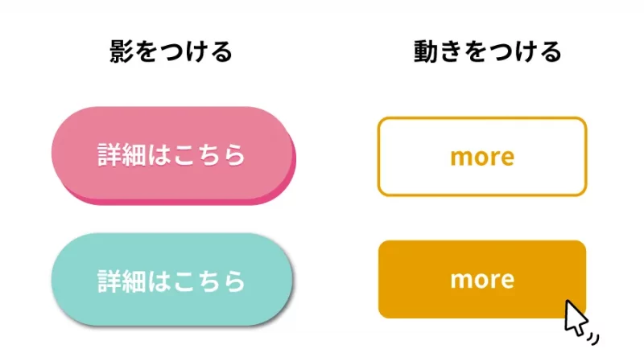The image size is (644, 357).
Task: Click the white more text on the orange button
Action: pos(481,279)
